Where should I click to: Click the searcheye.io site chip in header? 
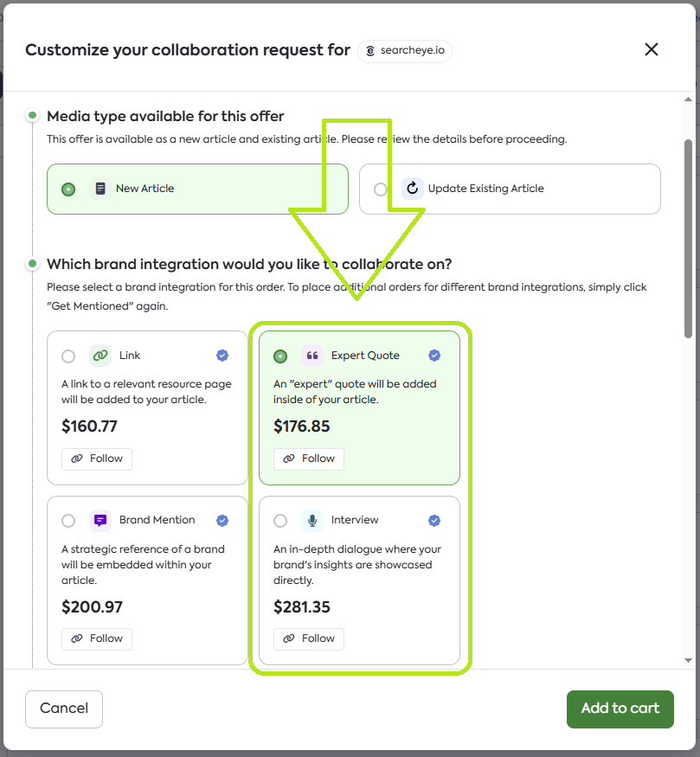(x=404, y=50)
